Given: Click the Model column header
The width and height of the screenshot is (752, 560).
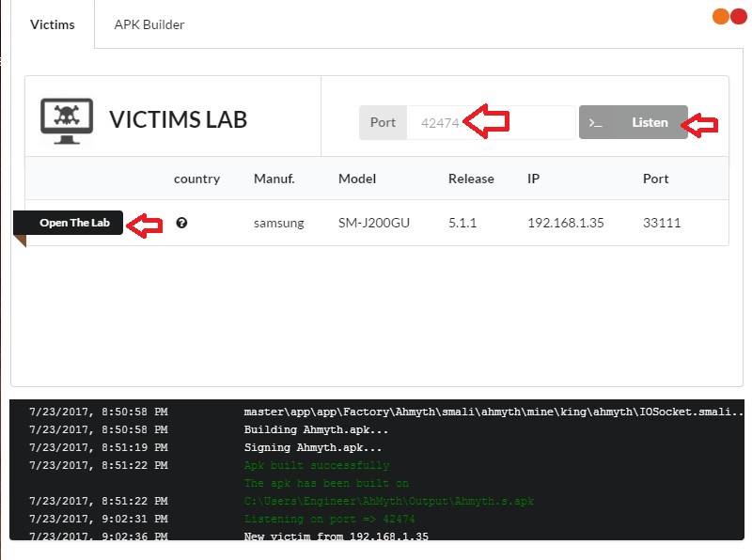Looking at the screenshot, I should click(356, 179).
